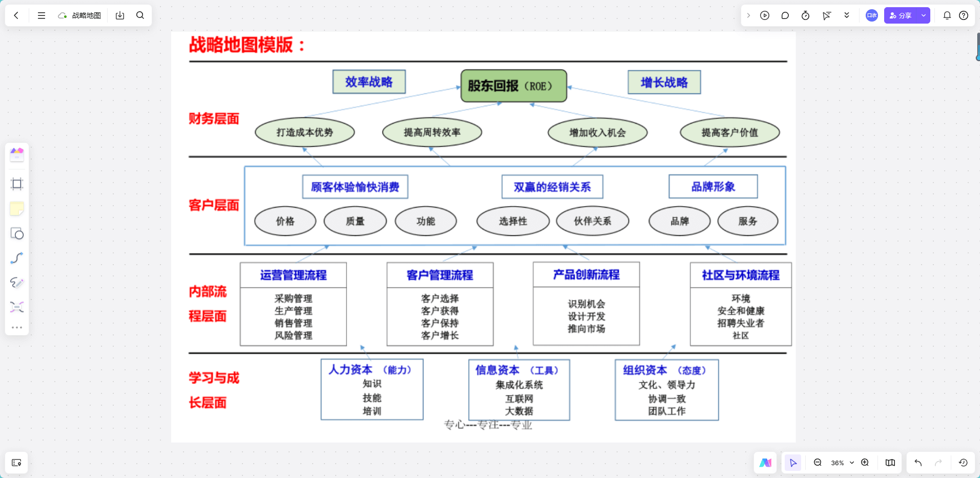This screenshot has width=980, height=478.
Task: Open the templates tool in the sidebar
Action: click(x=17, y=154)
